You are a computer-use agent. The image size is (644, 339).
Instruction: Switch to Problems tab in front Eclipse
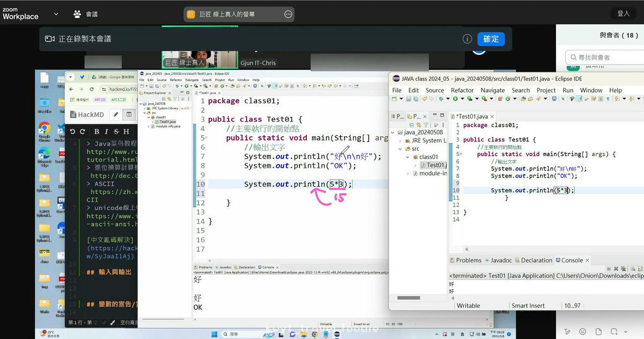point(465,260)
